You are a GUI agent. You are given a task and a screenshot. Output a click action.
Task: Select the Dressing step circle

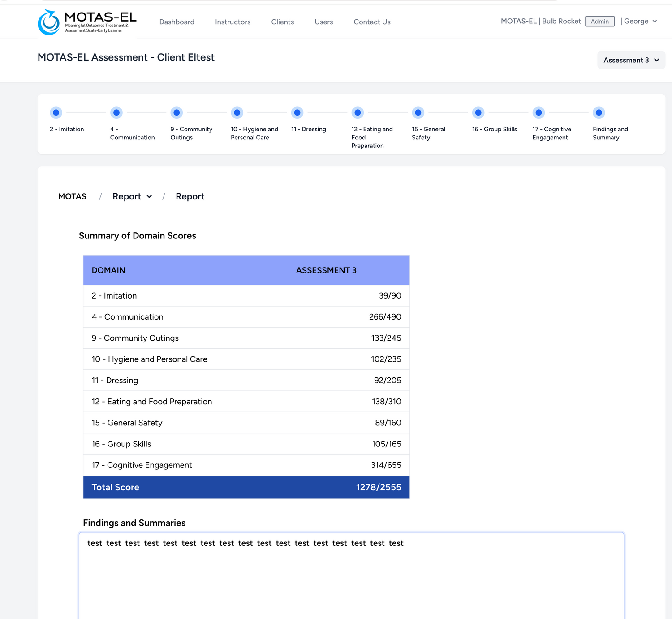pos(297,113)
